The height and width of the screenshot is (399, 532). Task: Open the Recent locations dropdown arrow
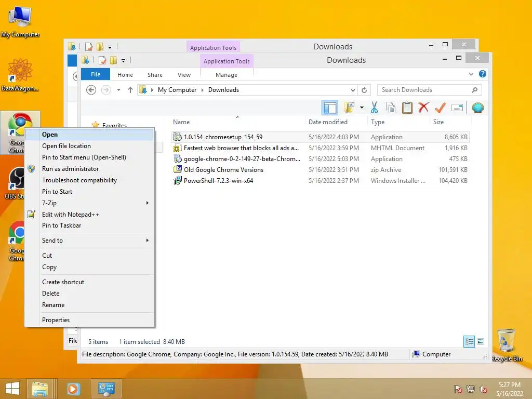pyautogui.click(x=118, y=90)
